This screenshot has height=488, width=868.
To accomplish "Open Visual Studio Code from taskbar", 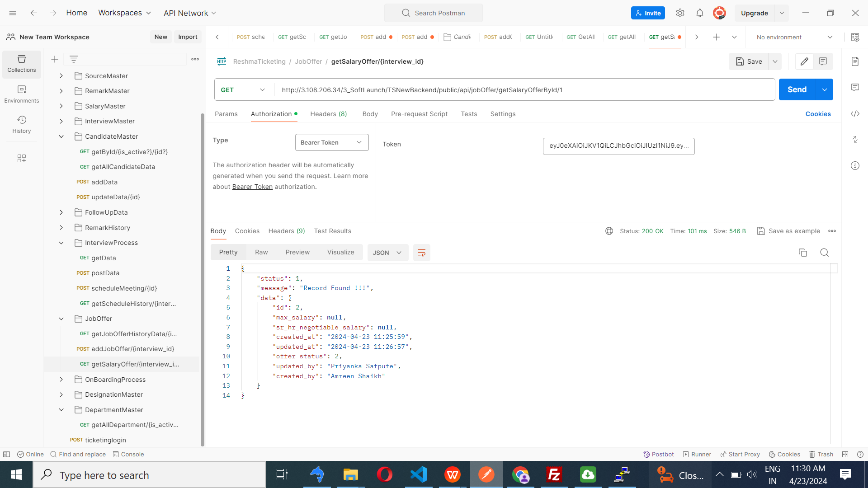I will point(418,474).
